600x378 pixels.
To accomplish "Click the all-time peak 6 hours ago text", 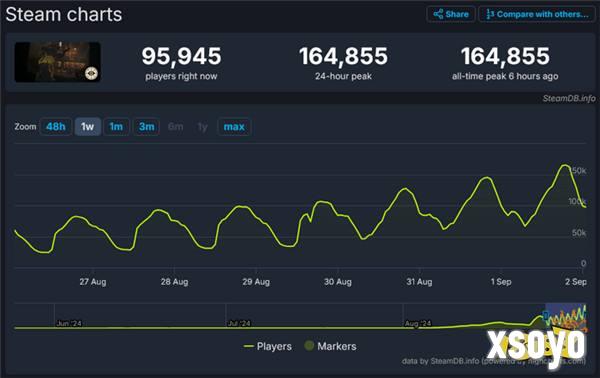I will 505,77.
